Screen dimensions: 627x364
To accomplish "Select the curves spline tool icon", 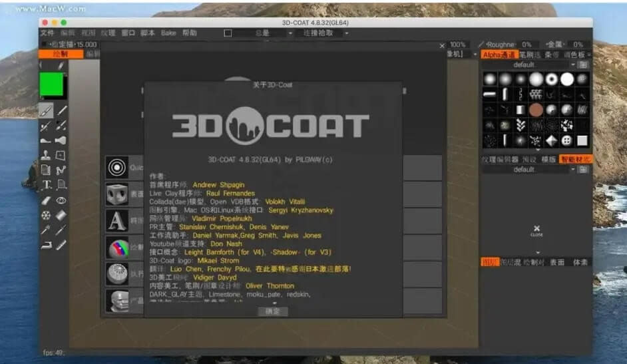I will (61, 170).
